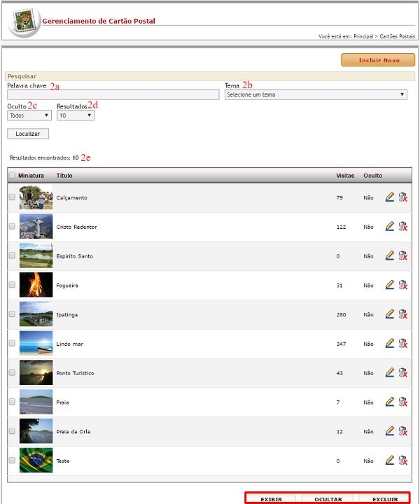This screenshot has height=504, width=420.
Task: Edit the Praia da Orla pencil icon
Action: click(389, 431)
